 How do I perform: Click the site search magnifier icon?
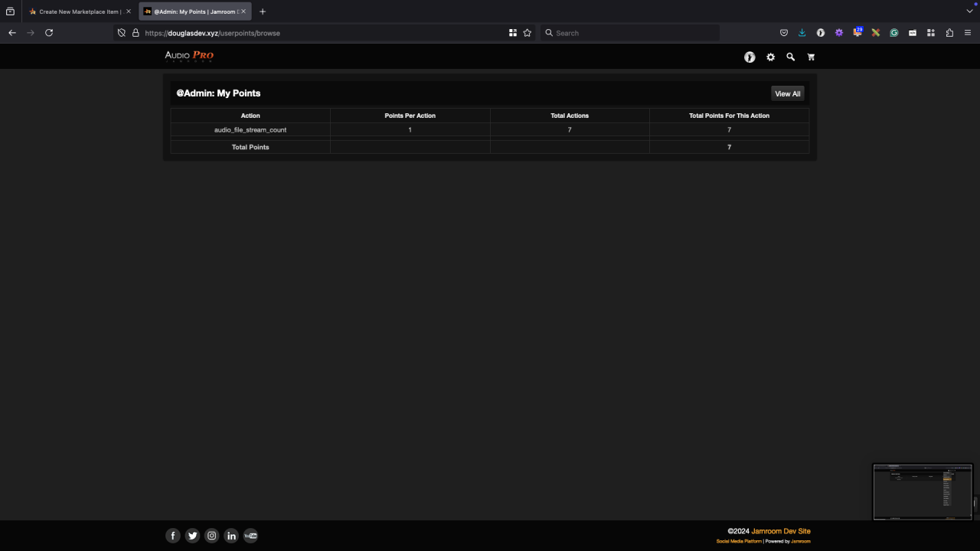(791, 57)
